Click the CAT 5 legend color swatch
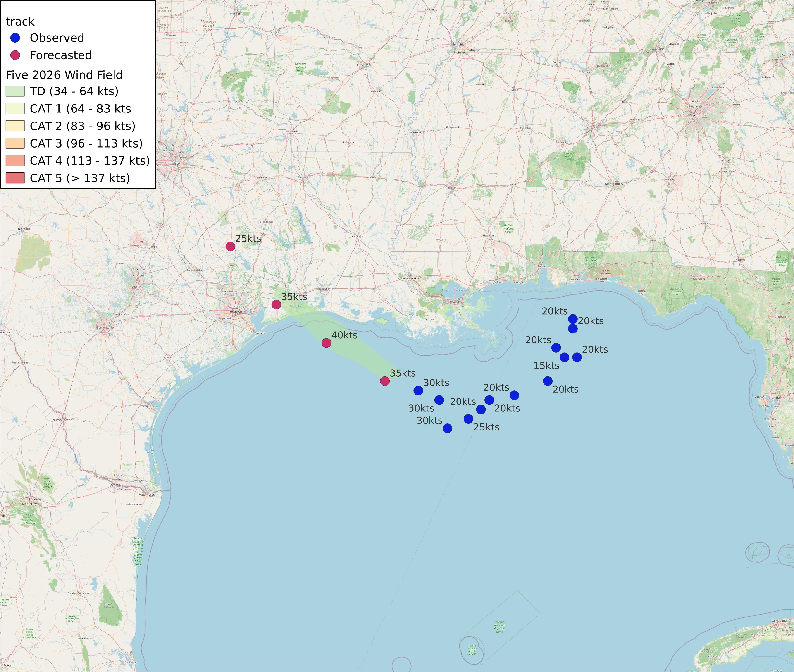 coord(15,178)
